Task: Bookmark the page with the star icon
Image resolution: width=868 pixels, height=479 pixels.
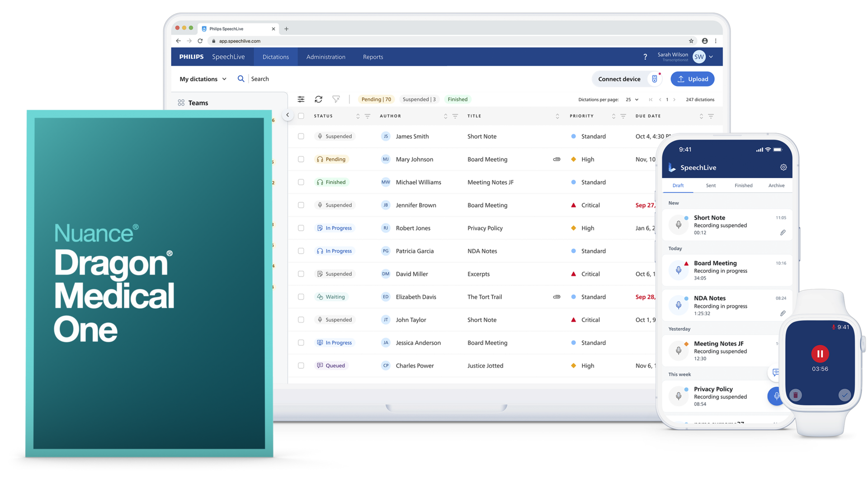Action: tap(691, 41)
